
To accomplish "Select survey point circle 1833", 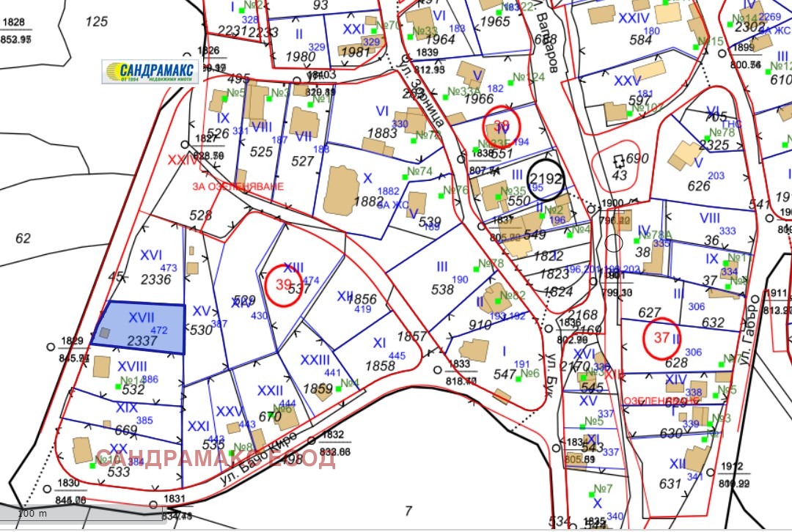I will click(438, 369).
